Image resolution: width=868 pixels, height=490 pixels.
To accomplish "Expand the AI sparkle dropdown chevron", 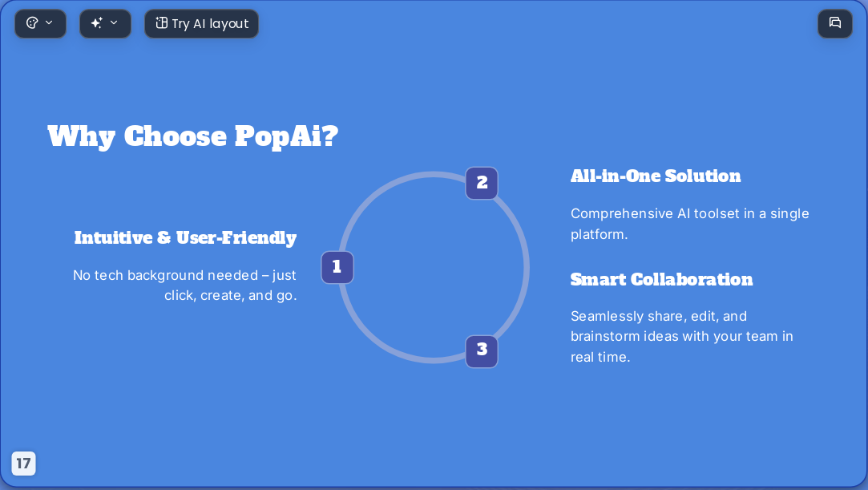I will [x=114, y=23].
